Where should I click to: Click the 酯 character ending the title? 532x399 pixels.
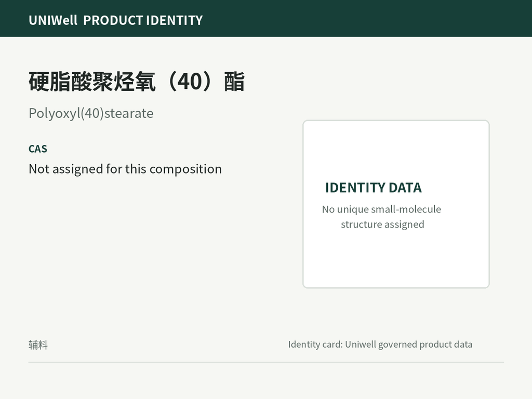[x=234, y=82]
